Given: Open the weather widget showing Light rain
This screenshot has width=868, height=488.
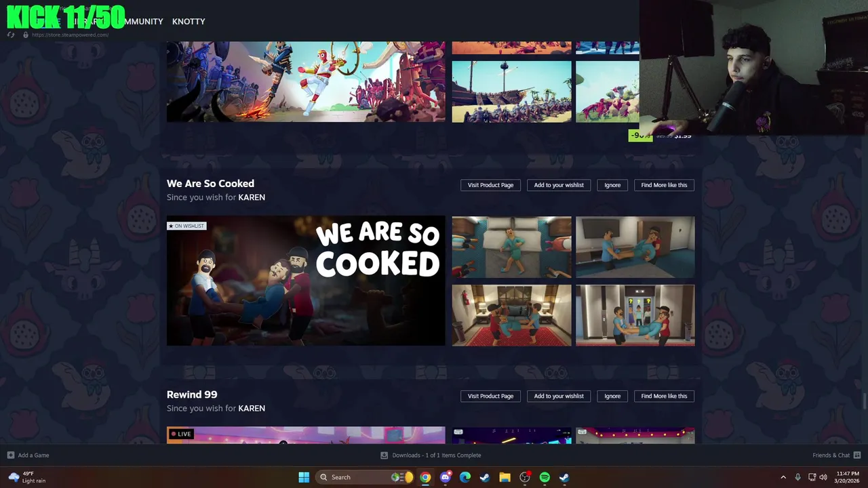Looking at the screenshot, I should pyautogui.click(x=27, y=477).
